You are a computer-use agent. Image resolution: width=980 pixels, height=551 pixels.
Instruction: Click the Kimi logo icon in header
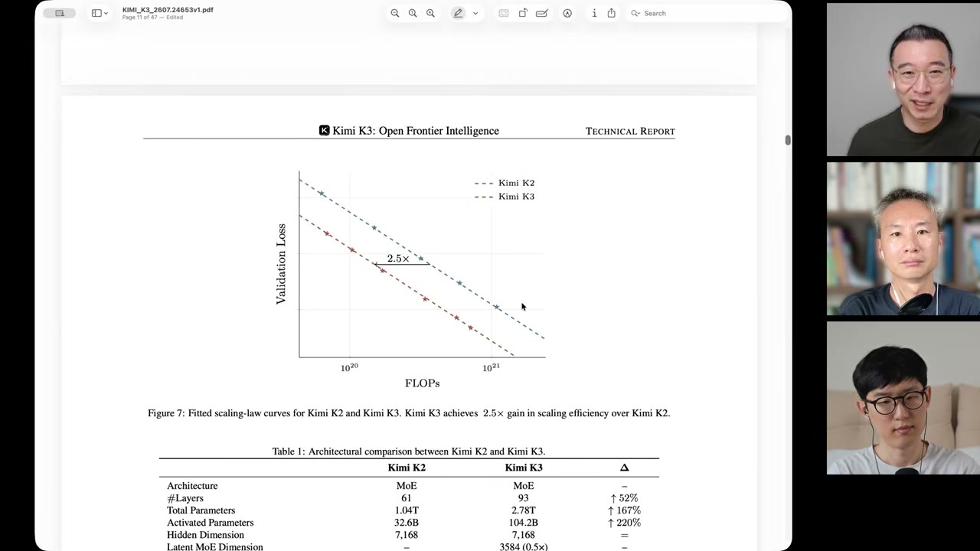point(324,131)
